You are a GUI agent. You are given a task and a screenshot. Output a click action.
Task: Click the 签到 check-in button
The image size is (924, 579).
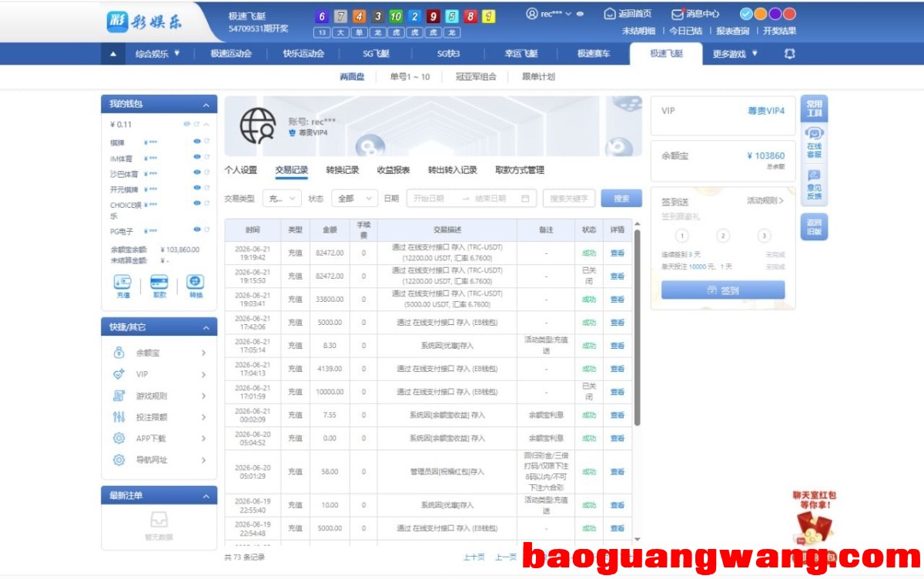point(723,290)
